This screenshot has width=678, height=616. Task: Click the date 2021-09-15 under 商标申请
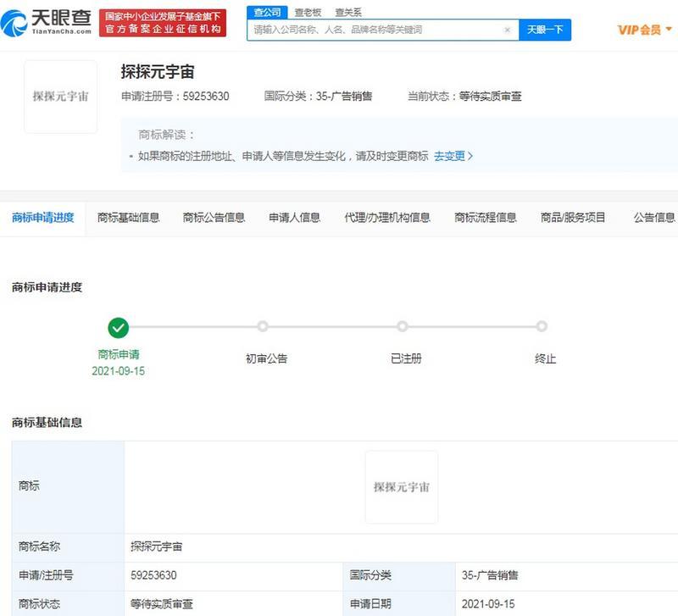click(x=118, y=371)
